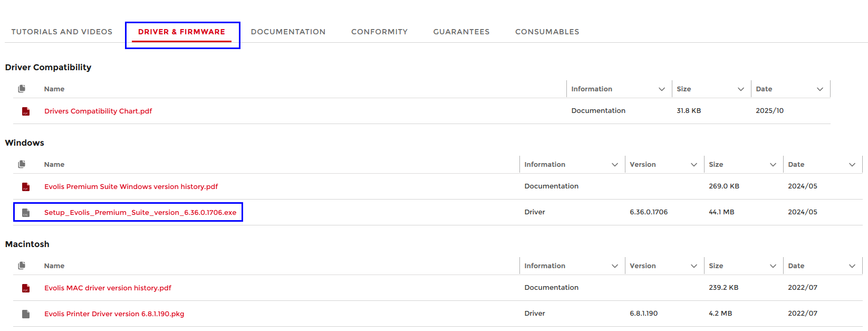The width and height of the screenshot is (868, 331).
Task: Click EXE file icon for Setup_Evolis_Premium_Suite
Action: click(x=25, y=213)
